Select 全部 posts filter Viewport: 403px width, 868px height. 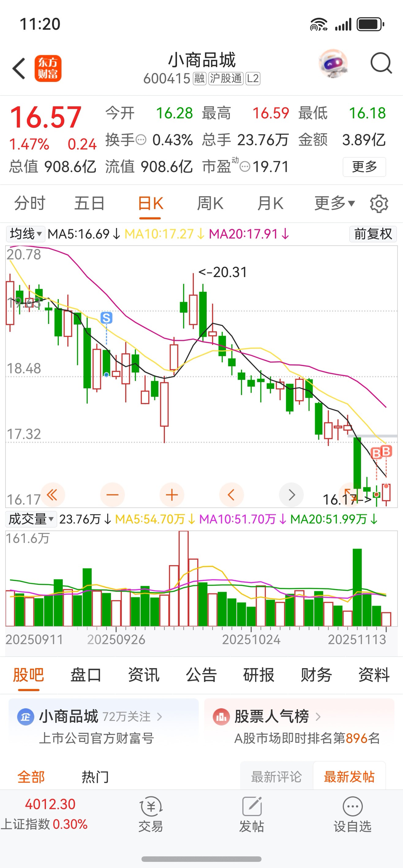click(31, 777)
